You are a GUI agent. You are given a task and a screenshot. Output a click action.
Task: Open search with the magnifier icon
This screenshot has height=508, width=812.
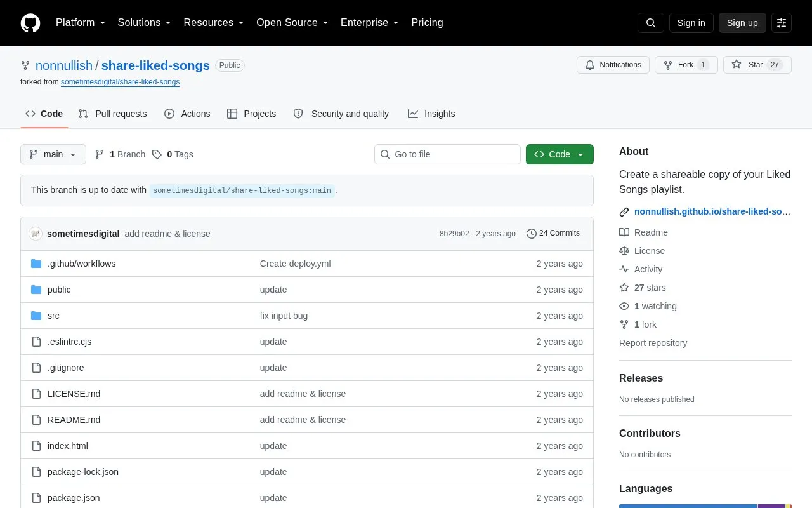click(x=651, y=23)
